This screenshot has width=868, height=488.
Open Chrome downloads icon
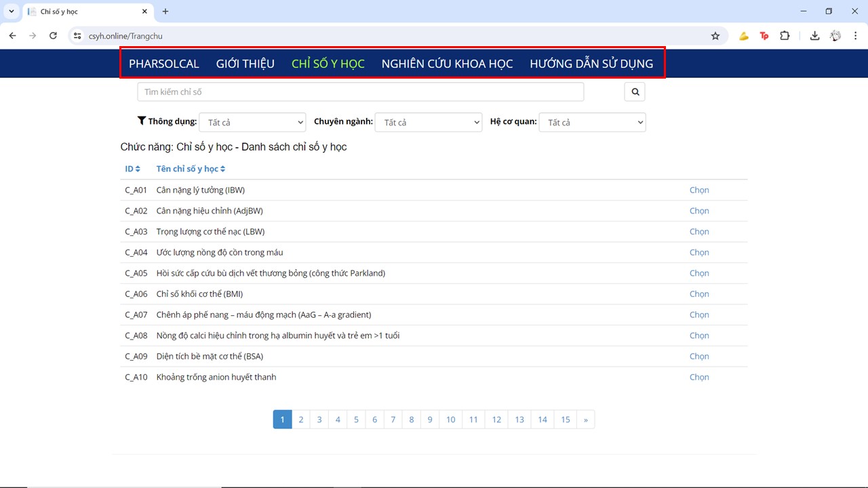(814, 36)
